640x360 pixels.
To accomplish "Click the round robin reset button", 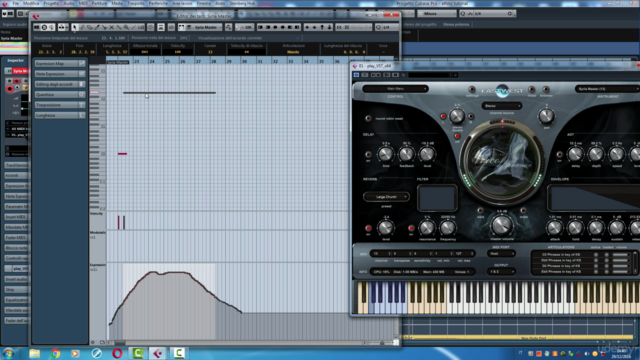I will (x=368, y=118).
